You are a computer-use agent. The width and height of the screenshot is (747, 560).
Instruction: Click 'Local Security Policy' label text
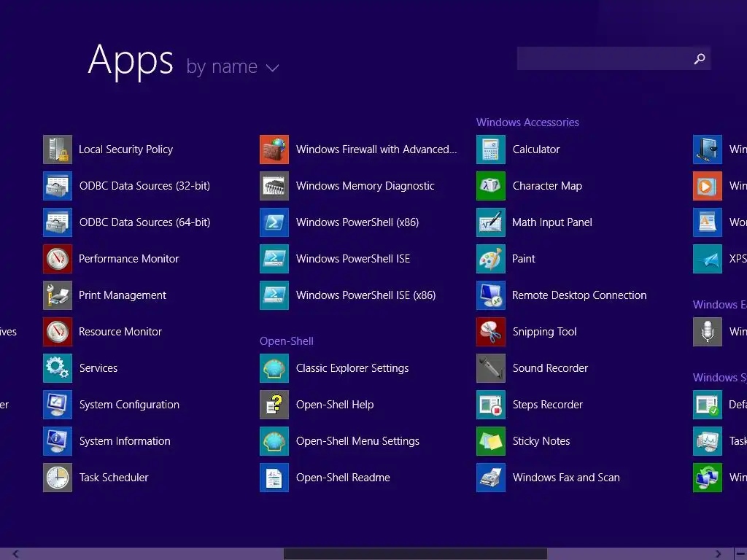coord(125,149)
